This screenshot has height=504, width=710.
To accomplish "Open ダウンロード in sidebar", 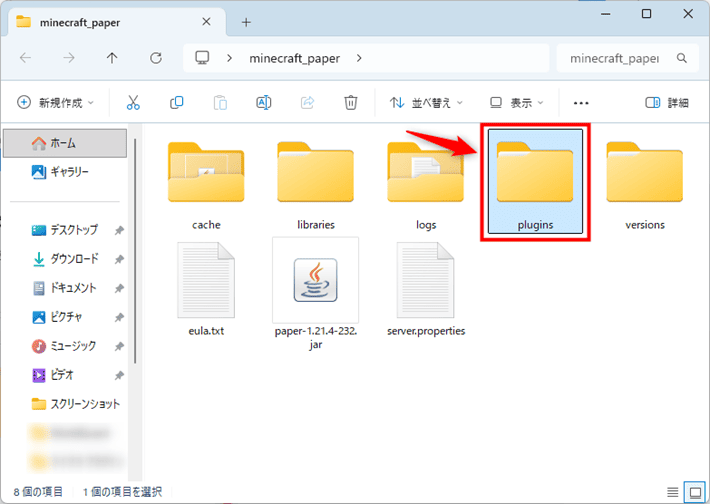I will tap(66, 259).
